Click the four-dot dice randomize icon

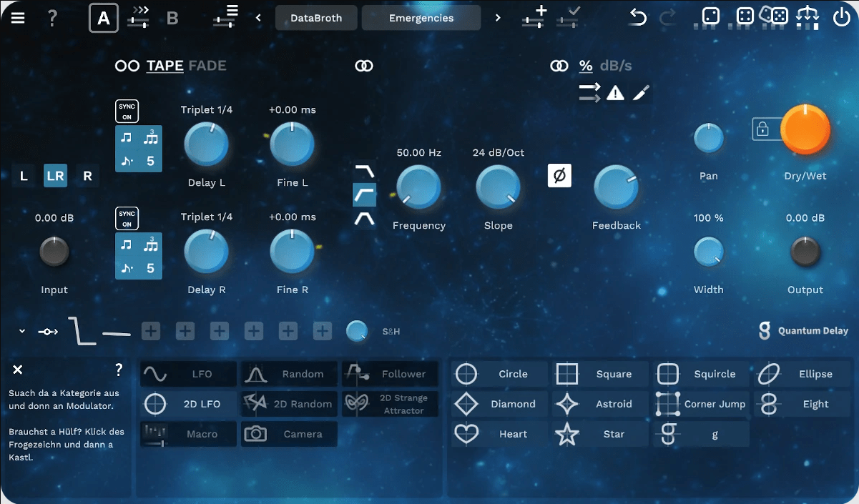click(x=745, y=16)
